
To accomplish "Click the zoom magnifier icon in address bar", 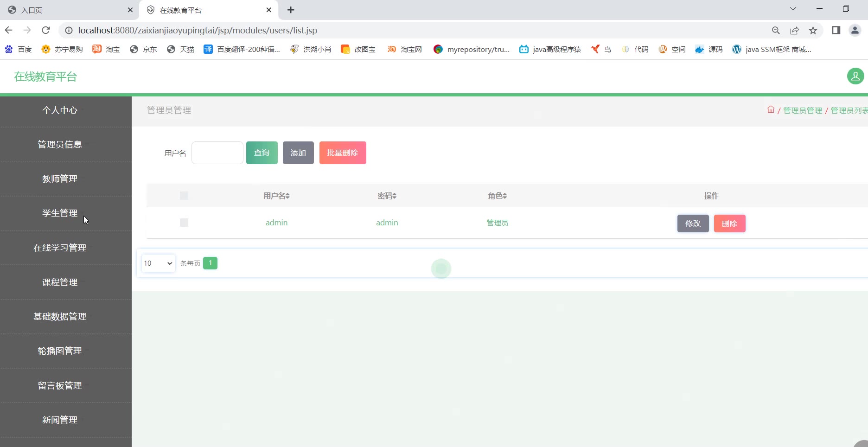I will click(776, 31).
